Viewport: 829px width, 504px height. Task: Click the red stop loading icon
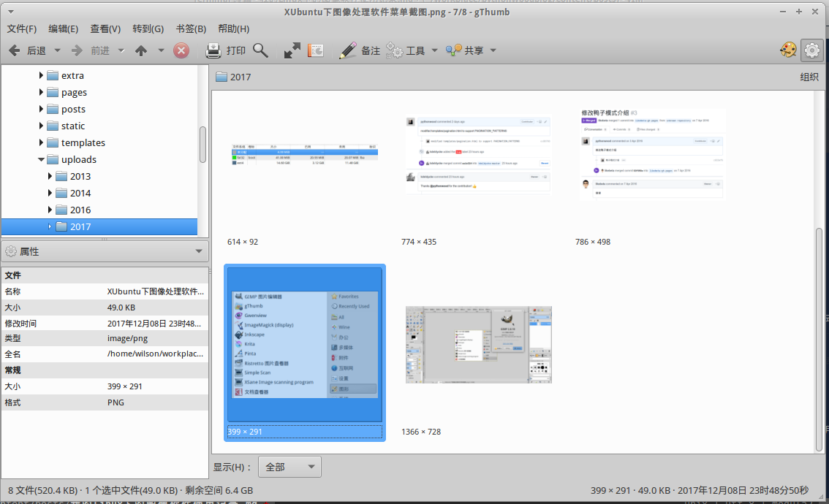point(181,50)
